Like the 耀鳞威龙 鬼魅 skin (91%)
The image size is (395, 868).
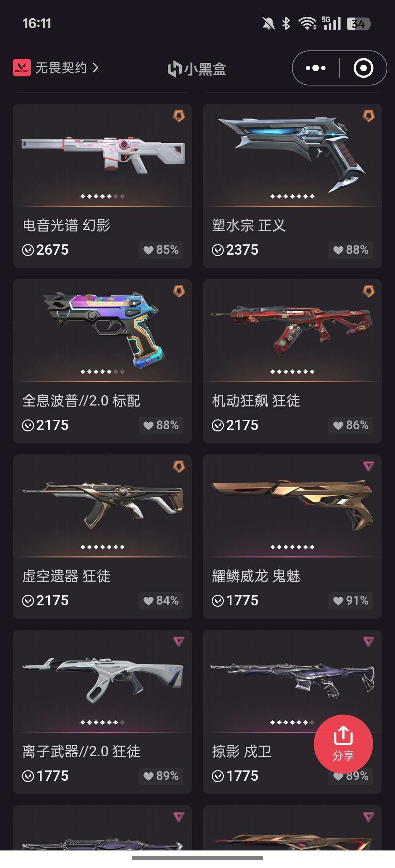(x=350, y=601)
